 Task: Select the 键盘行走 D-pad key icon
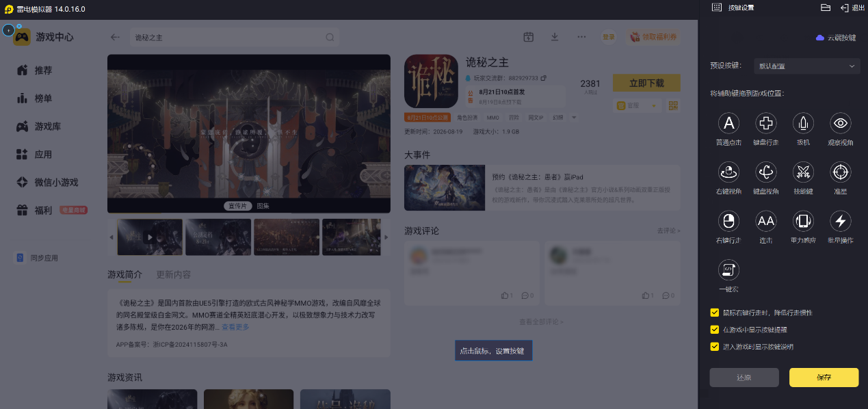pyautogui.click(x=765, y=123)
